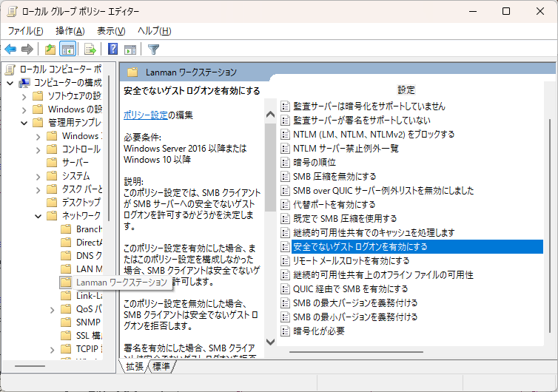
Task: Click the settings list vertical scrollbar
Action: point(549,222)
